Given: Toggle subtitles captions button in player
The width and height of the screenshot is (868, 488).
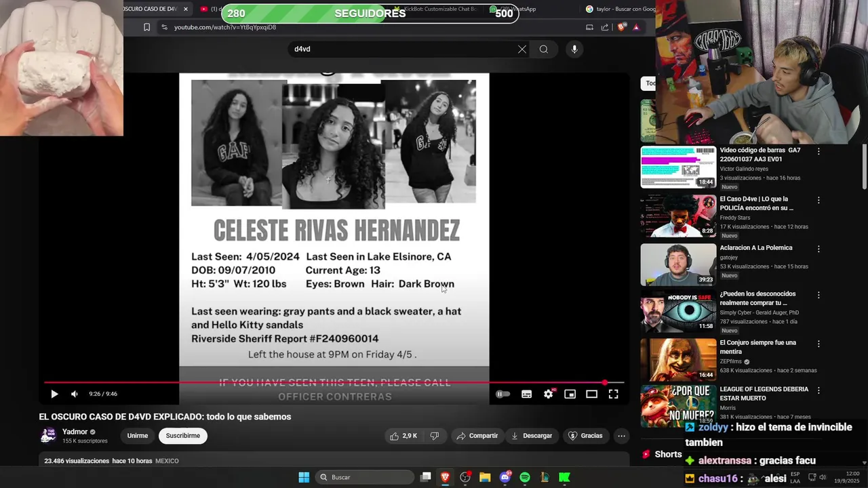Looking at the screenshot, I should (x=526, y=394).
